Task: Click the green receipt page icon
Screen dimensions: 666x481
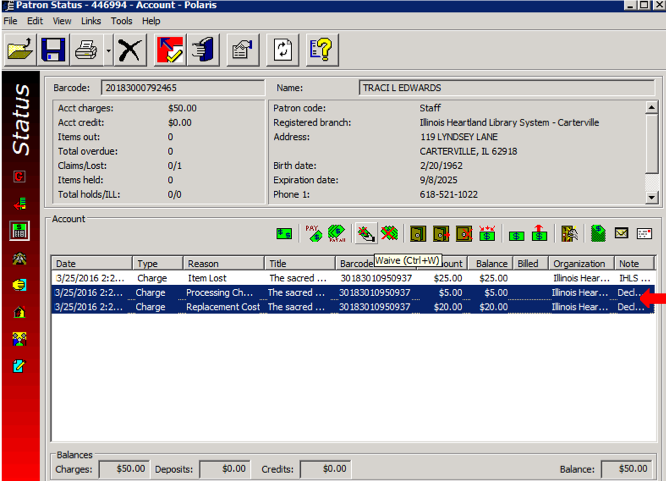Action: (598, 234)
